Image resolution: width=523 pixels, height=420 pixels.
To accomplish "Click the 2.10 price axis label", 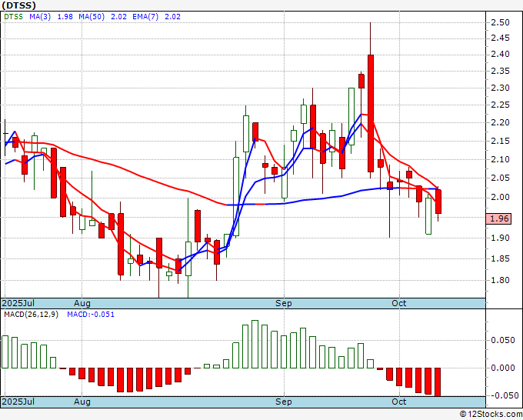I will (501, 159).
